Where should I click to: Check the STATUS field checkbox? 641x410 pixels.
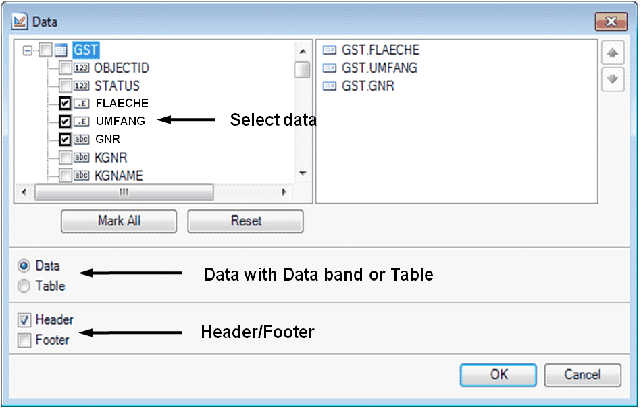click(66, 85)
